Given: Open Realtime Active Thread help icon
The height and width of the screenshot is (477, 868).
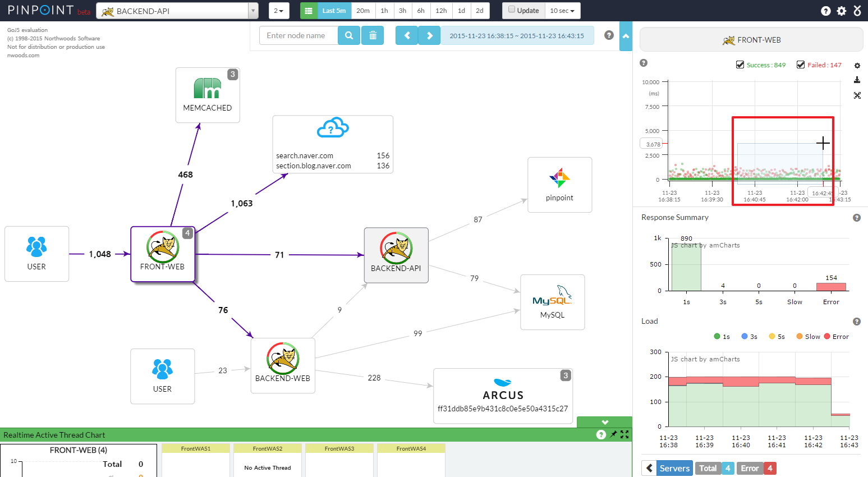Looking at the screenshot, I should pyautogui.click(x=601, y=435).
